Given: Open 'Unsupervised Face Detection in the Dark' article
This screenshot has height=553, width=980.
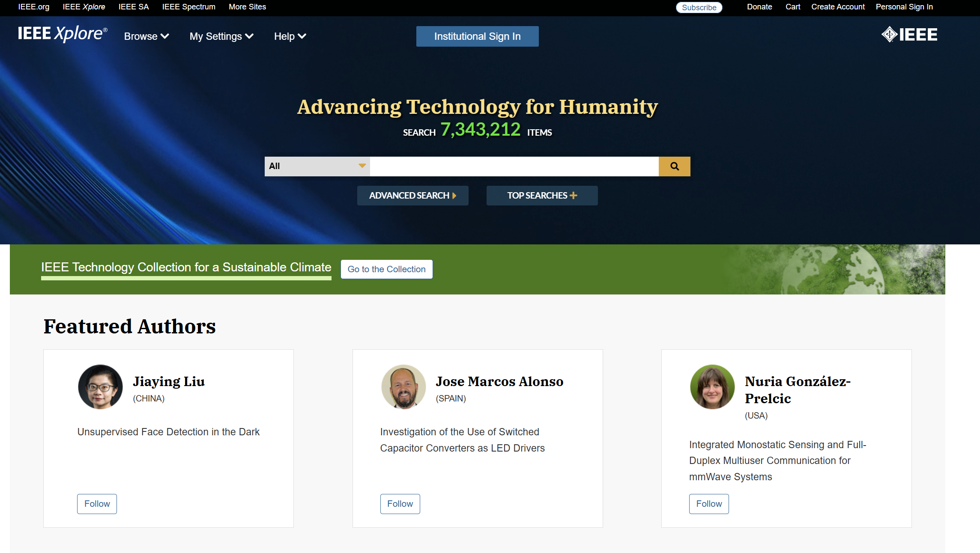Looking at the screenshot, I should 168,432.
